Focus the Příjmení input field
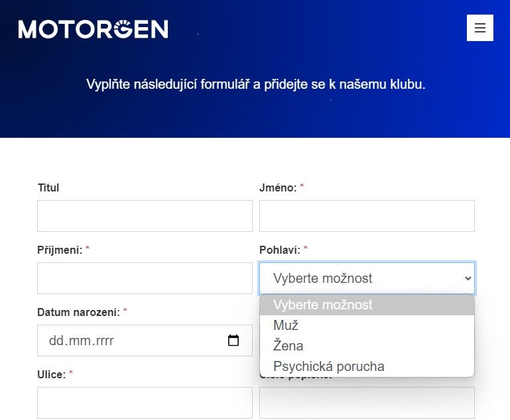The height and width of the screenshot is (420, 510). (145, 278)
